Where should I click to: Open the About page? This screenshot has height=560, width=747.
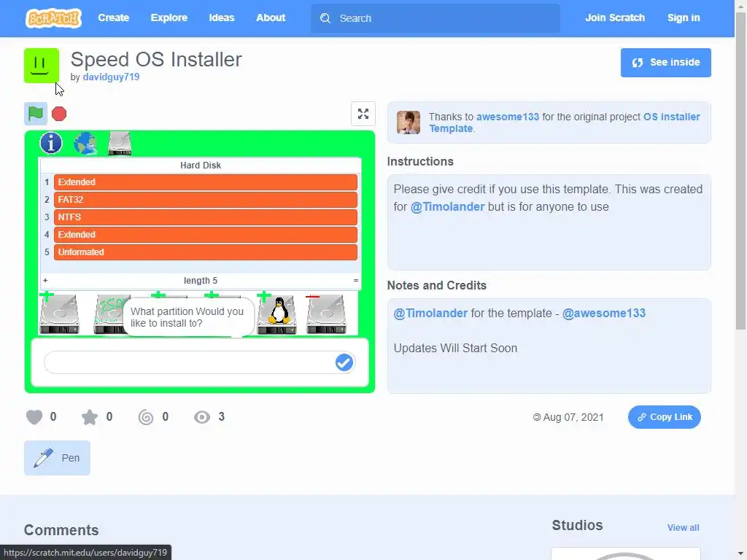pos(271,17)
